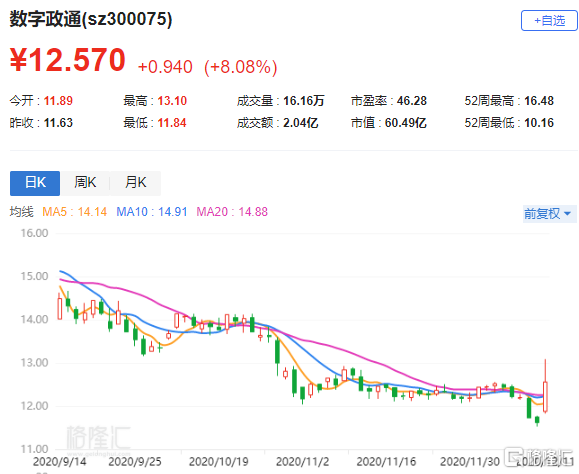Click the 成交量 value 16.16万
579x474 pixels.
pos(304,101)
